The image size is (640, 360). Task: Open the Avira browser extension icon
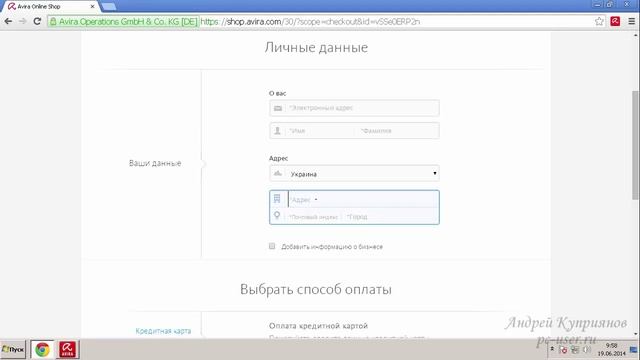[x=615, y=21]
